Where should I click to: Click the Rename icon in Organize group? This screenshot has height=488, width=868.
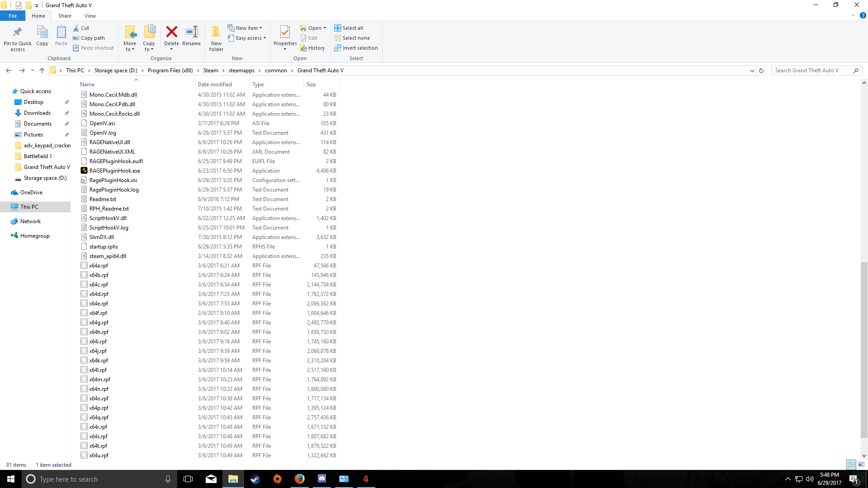tap(191, 33)
